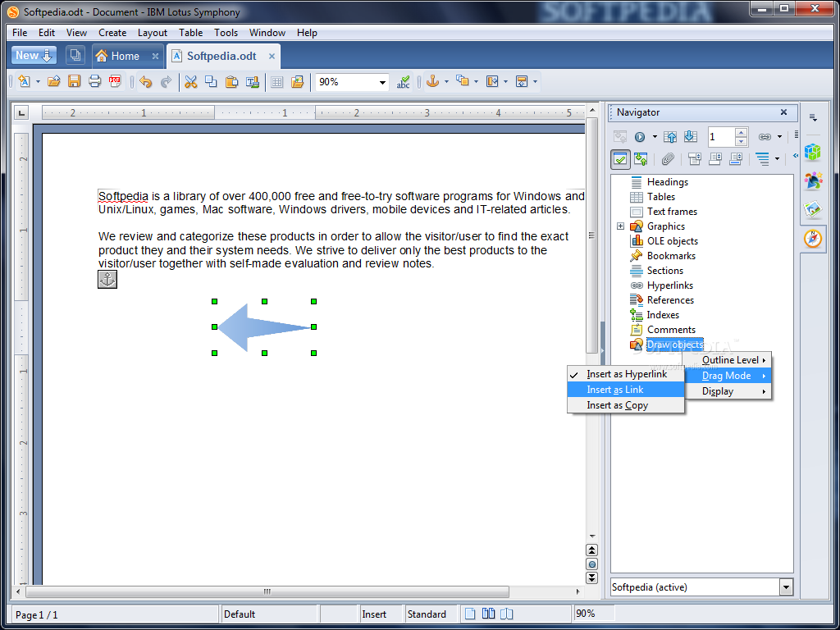Increase the page number stepper
Viewport: 840px width, 630px height.
click(x=742, y=132)
